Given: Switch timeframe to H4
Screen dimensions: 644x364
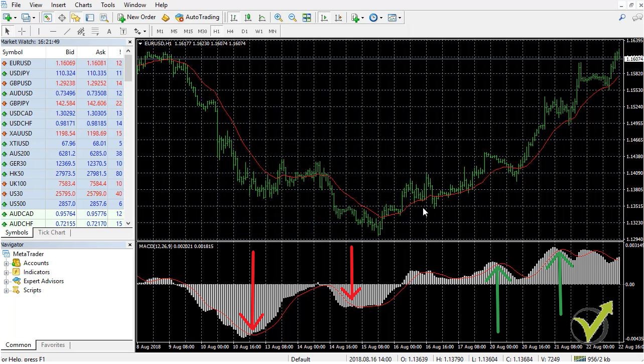Looking at the screenshot, I should click(x=230, y=31).
